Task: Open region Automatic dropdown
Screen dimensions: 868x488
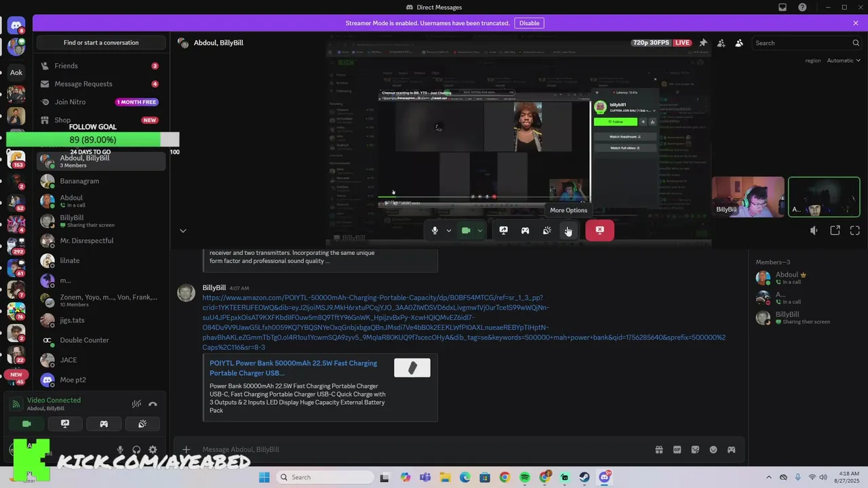Action: point(844,60)
